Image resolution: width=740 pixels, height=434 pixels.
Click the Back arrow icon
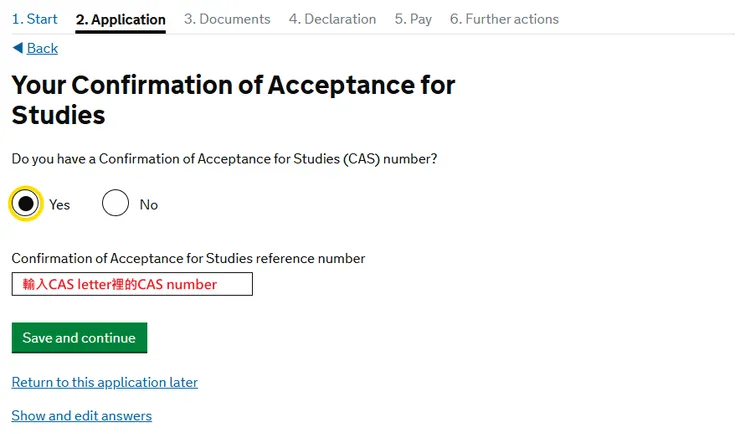tap(18, 48)
